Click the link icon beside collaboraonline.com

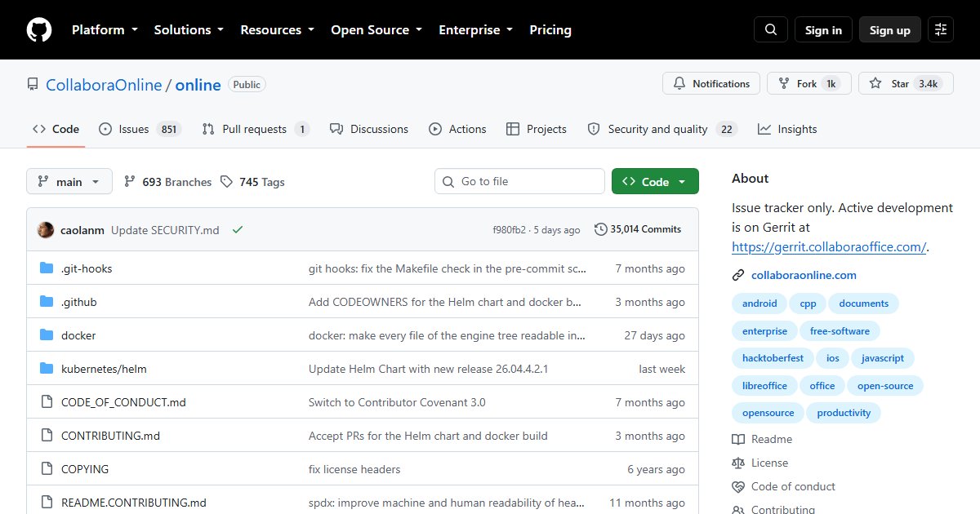(738, 275)
